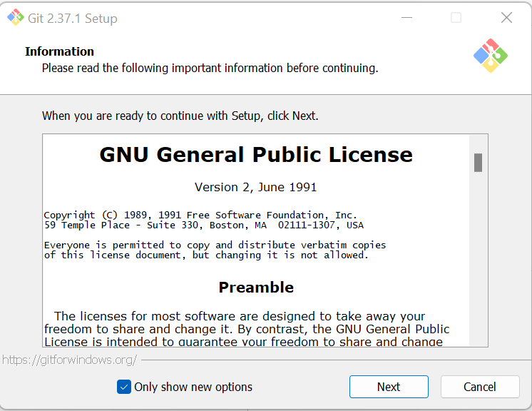Image resolution: width=532 pixels, height=411 pixels.
Task: Click the Preamble heading in license text
Action: pyautogui.click(x=256, y=288)
